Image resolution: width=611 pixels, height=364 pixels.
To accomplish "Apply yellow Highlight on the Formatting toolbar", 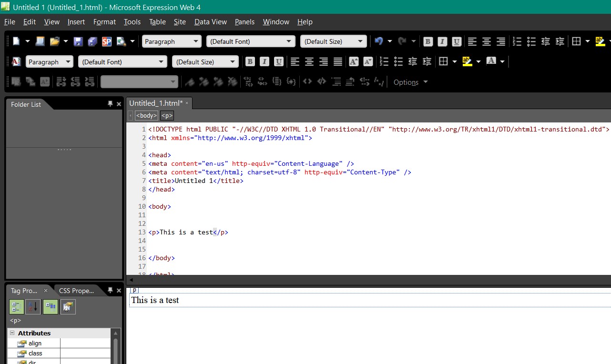I will click(x=467, y=61).
